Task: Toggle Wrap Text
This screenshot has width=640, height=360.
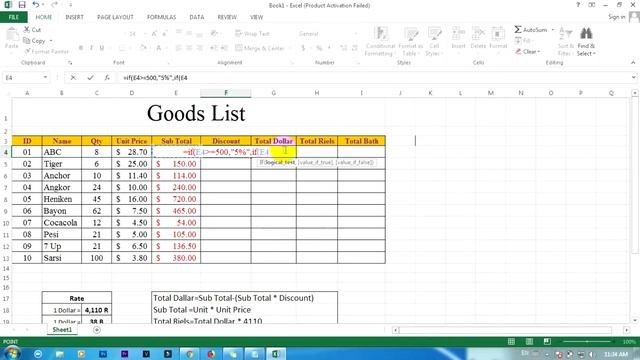Action: tap(252, 33)
